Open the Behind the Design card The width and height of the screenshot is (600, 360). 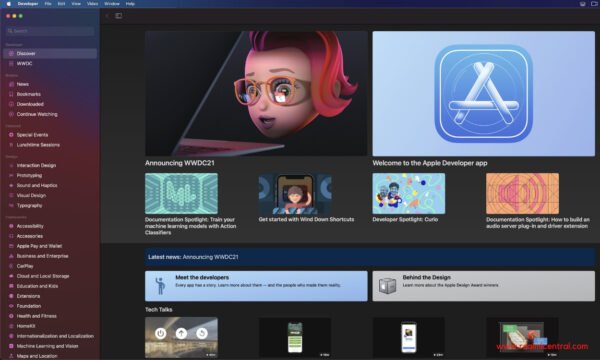coord(484,286)
